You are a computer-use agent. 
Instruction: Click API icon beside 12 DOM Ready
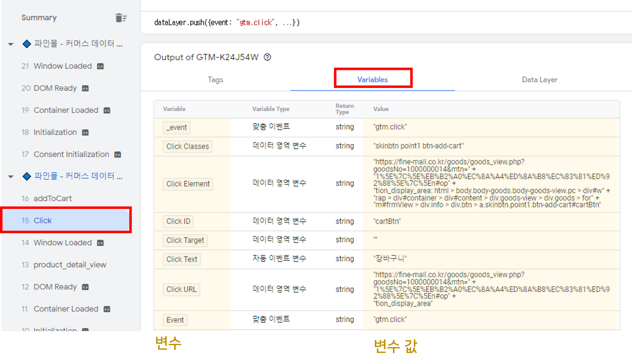point(85,287)
